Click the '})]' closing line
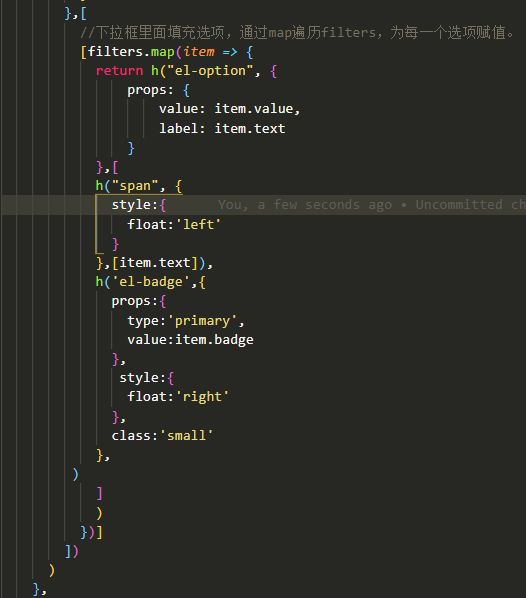 click(x=92, y=532)
